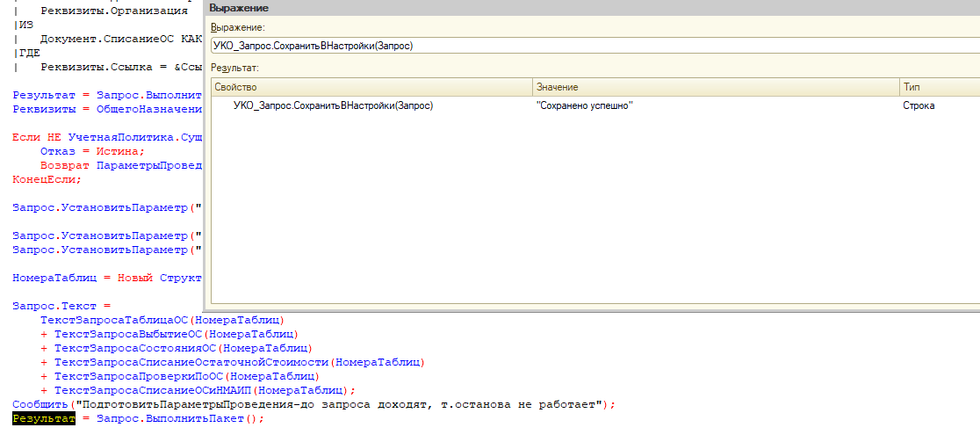The height and width of the screenshot is (442, 980).
Task: Select the Тип column header
Action: pyautogui.click(x=940, y=88)
